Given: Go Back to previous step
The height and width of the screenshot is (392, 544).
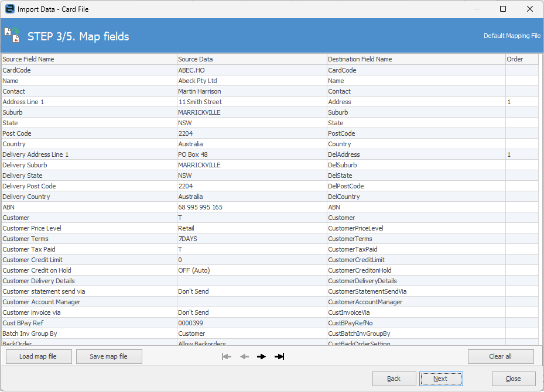Looking at the screenshot, I should [394, 379].
